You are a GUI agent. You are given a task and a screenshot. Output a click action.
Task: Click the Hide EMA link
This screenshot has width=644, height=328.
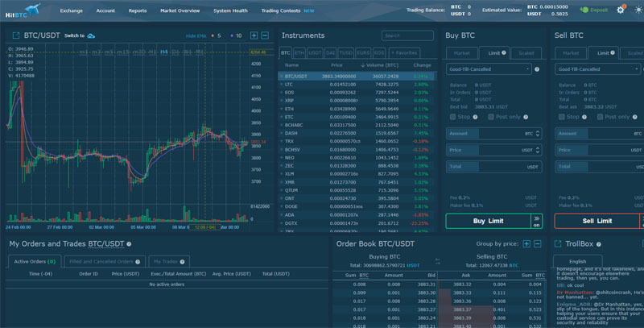coord(196,36)
